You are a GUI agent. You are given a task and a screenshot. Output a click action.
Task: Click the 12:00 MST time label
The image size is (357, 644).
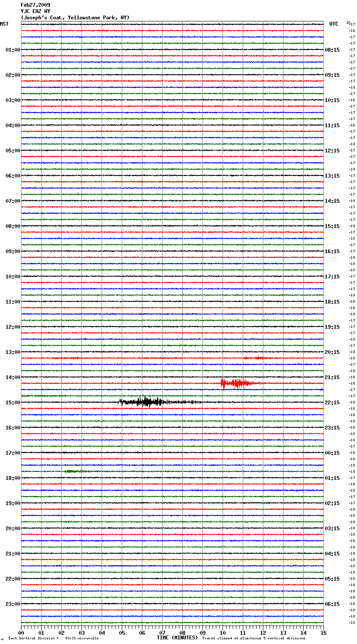(13, 327)
